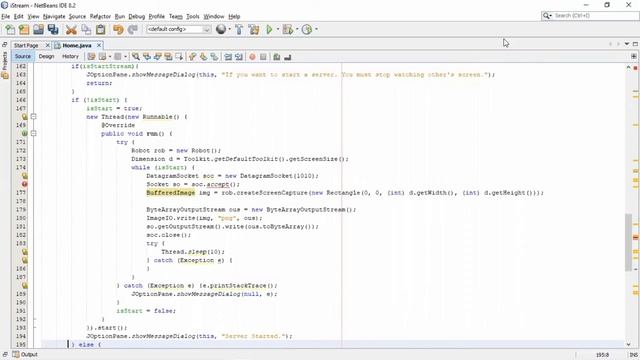Image resolution: width=640 pixels, height=360 pixels.
Task: Open the Profile project dropdown arrow
Action: pyautogui.click(x=316, y=29)
